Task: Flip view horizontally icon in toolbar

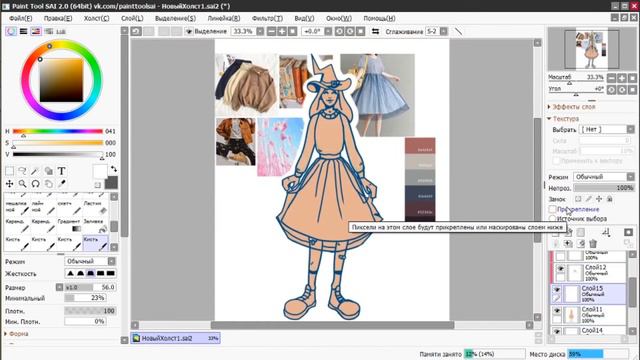Action: coord(376,31)
